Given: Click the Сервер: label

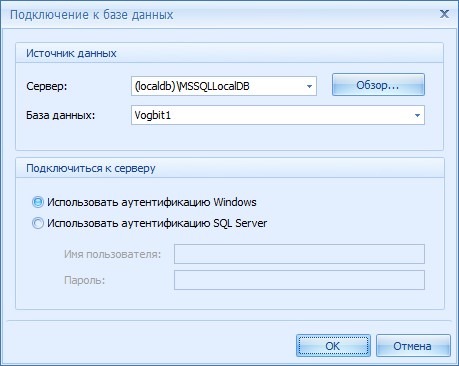Looking at the screenshot, I should point(47,86).
